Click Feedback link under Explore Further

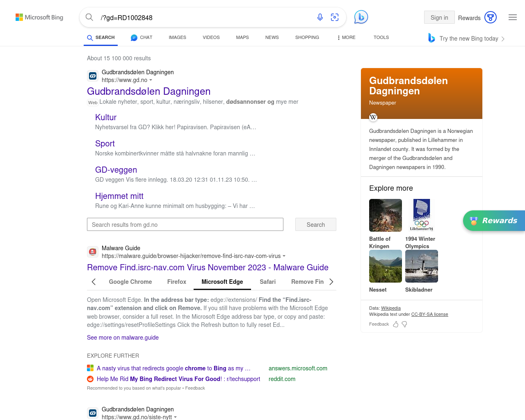[x=195, y=388]
